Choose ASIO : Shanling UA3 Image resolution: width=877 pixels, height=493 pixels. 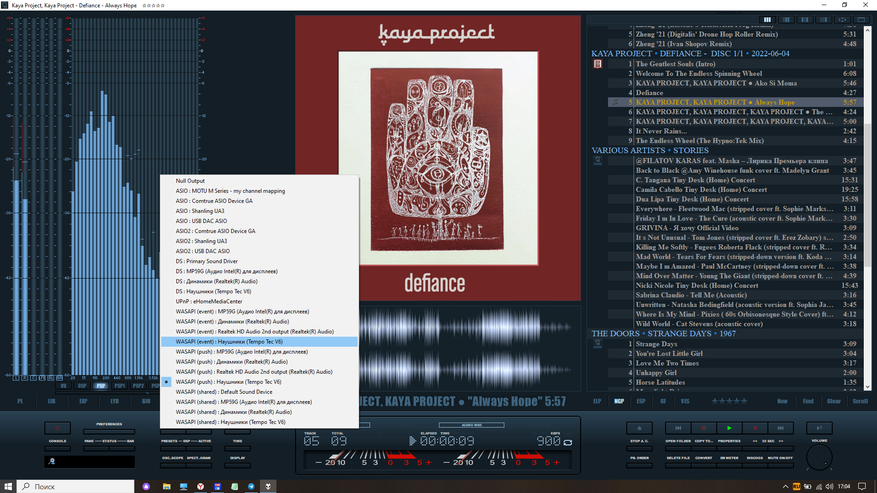(259, 211)
